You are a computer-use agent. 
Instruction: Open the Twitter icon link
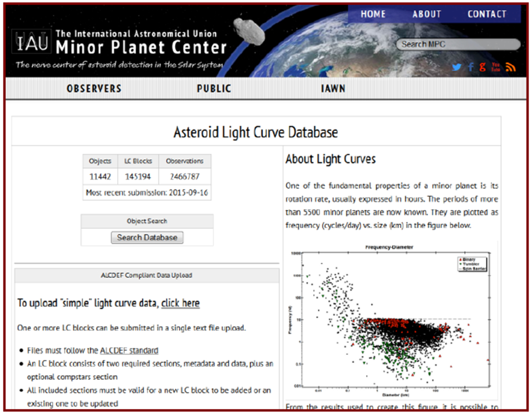pos(457,67)
